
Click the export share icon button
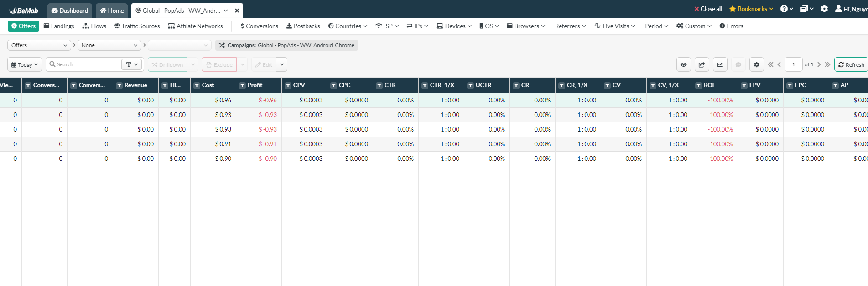[702, 64]
